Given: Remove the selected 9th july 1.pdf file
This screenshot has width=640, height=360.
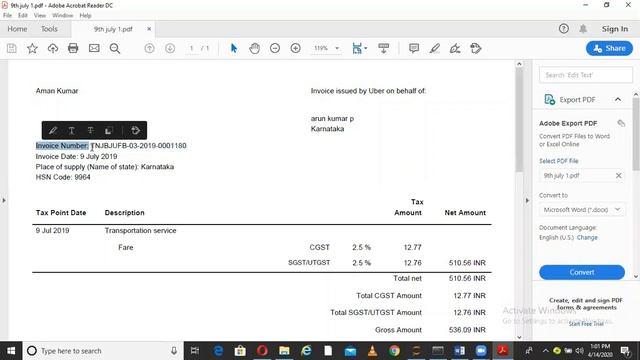Looking at the screenshot, I should pos(618,176).
